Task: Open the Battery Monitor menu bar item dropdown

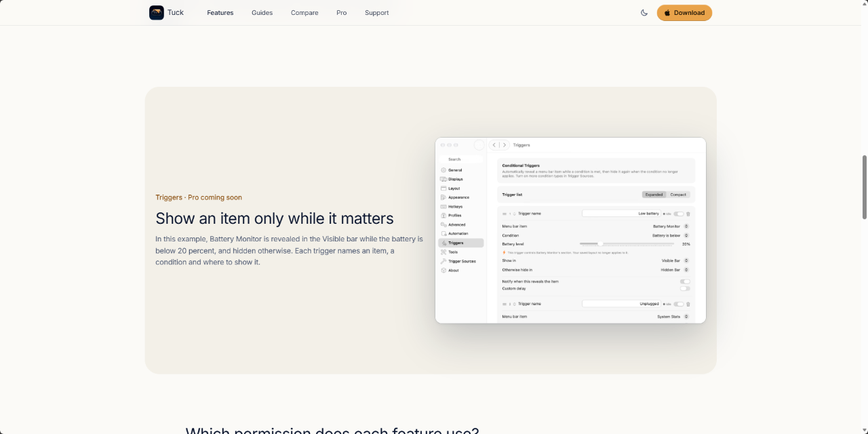Action: pyautogui.click(x=686, y=226)
